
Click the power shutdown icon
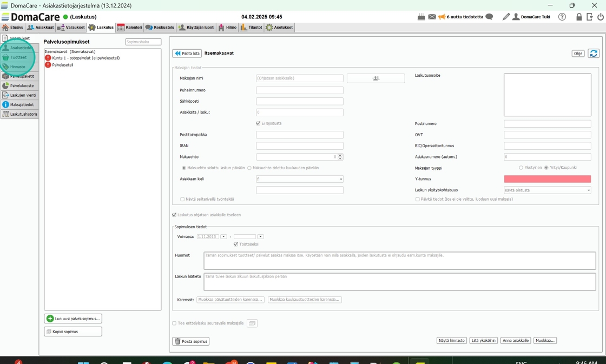(x=600, y=17)
